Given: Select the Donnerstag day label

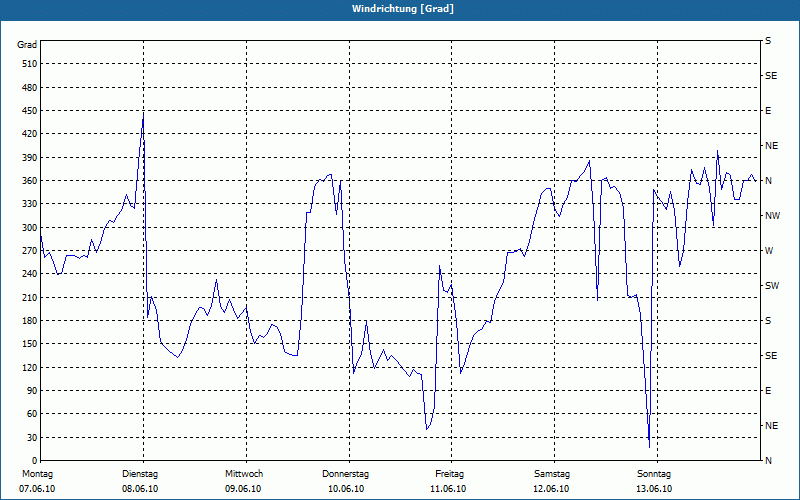Looking at the screenshot, I should pyautogui.click(x=345, y=474).
